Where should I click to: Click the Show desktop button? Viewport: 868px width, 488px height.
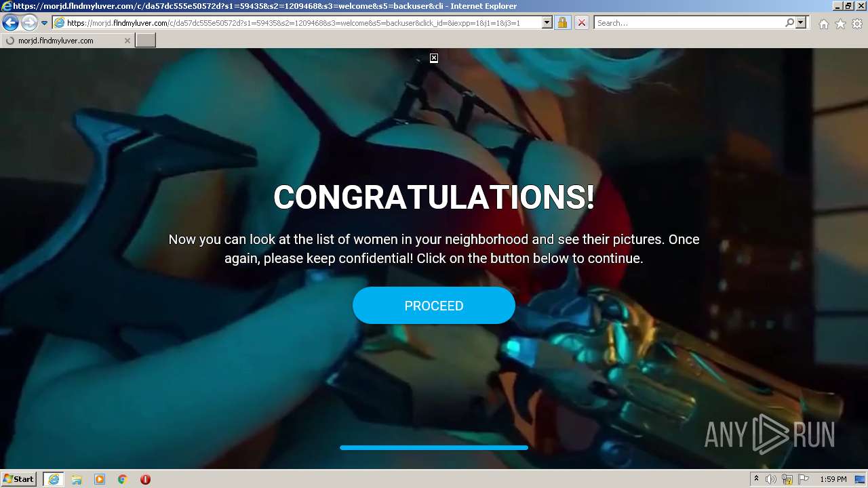[x=861, y=479]
